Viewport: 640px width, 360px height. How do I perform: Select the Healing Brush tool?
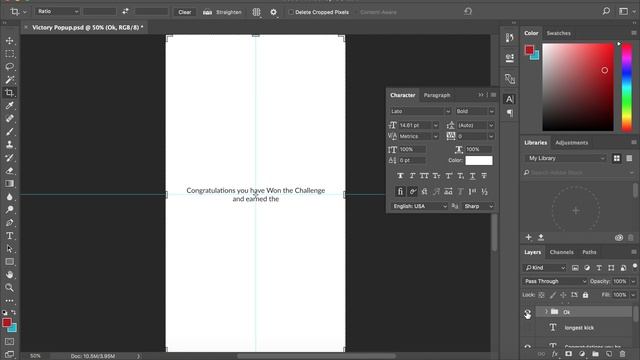click(x=9, y=119)
